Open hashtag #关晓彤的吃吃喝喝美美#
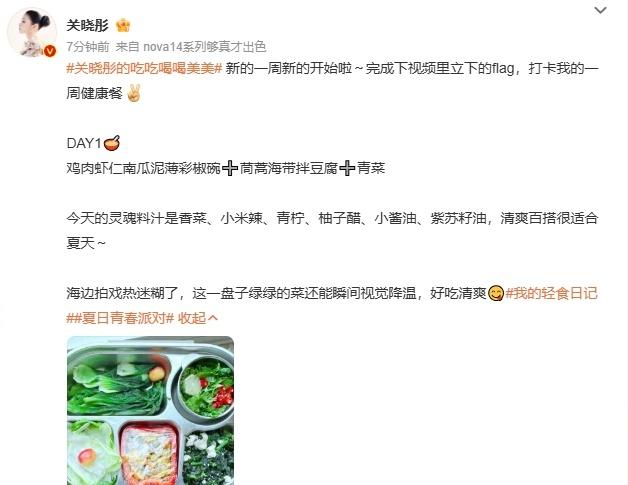The width and height of the screenshot is (628, 485). pos(144,68)
